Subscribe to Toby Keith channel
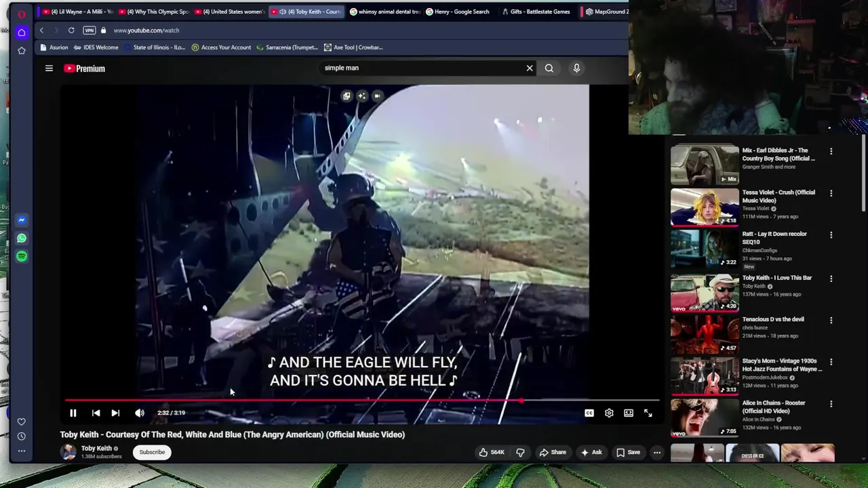This screenshot has width=868, height=488. [152, 452]
